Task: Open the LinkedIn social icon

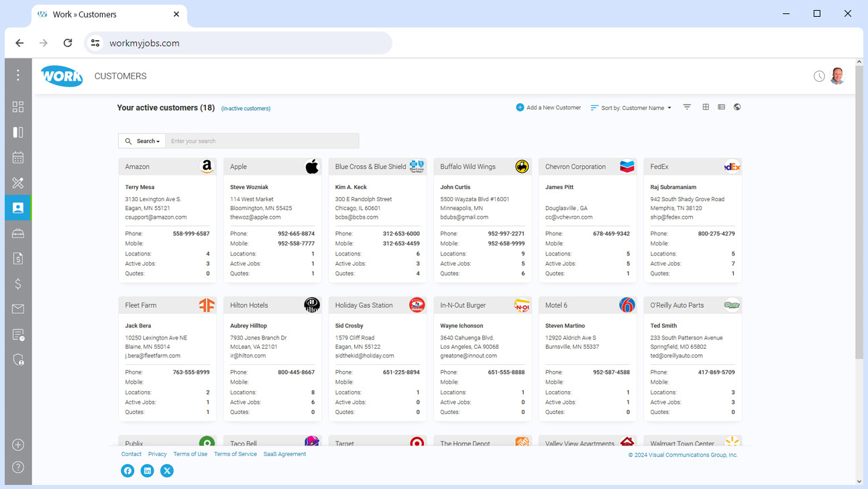Action: point(148,471)
